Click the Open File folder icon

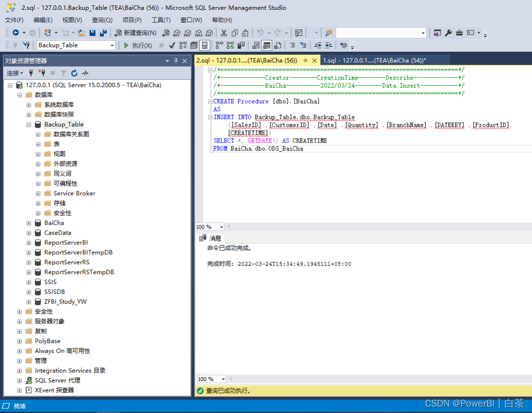[81, 33]
